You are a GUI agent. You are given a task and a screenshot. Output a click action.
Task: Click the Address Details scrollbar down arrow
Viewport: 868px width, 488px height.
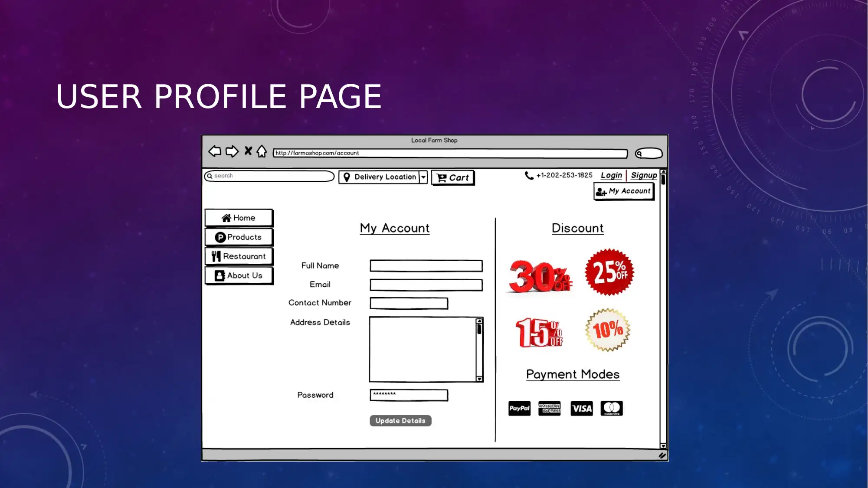(479, 379)
